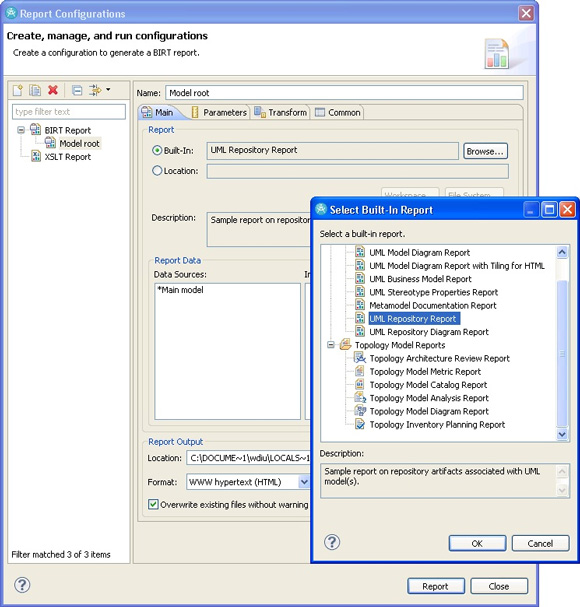
Task: Click the Collapse All toolbar icon
Action: coord(77,90)
